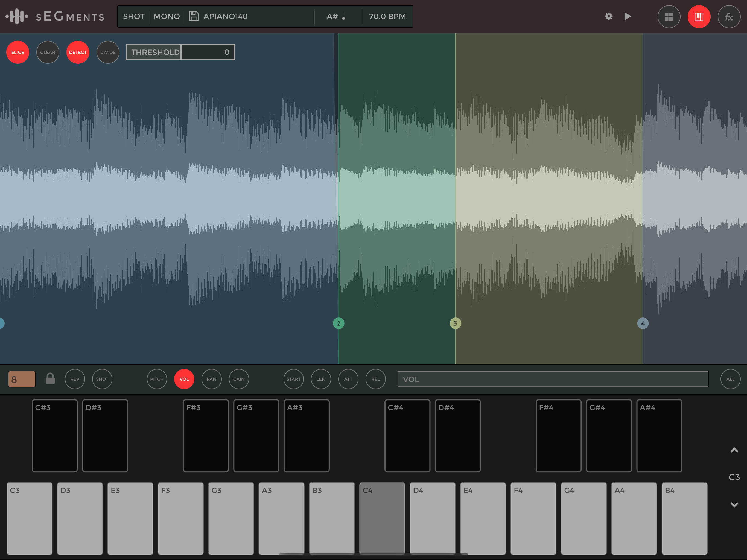Image resolution: width=747 pixels, height=560 pixels.
Task: Toggle the lock icon
Action: click(50, 379)
